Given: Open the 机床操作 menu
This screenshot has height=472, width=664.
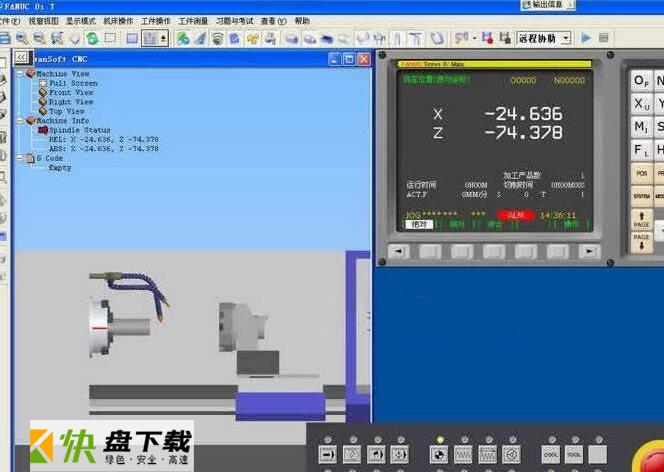Looking at the screenshot, I should 118,21.
